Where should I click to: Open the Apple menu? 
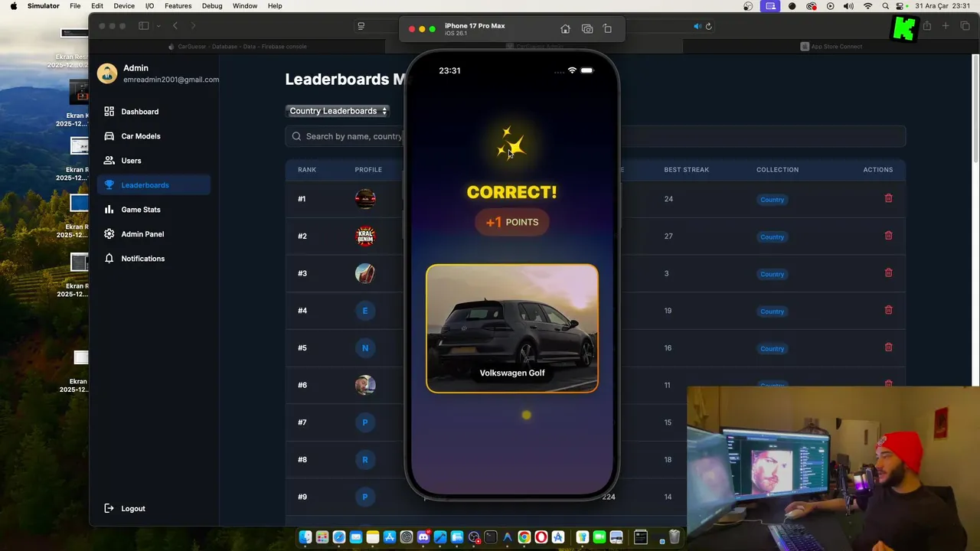point(14,6)
